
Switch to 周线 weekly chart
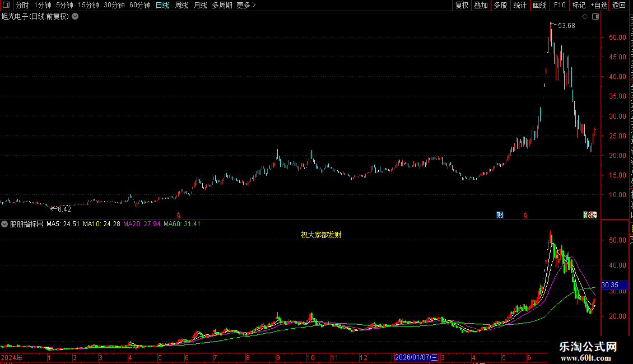pos(181,5)
